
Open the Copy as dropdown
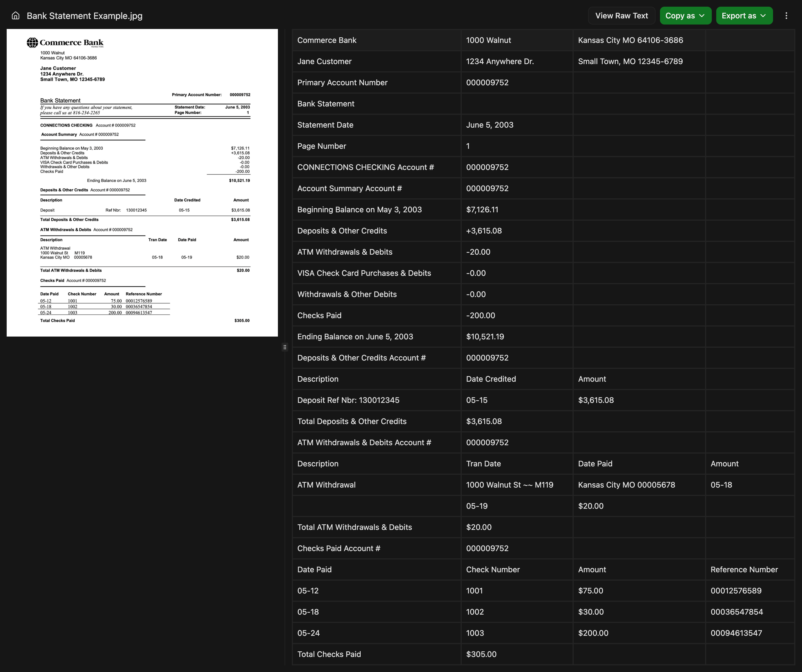click(685, 16)
